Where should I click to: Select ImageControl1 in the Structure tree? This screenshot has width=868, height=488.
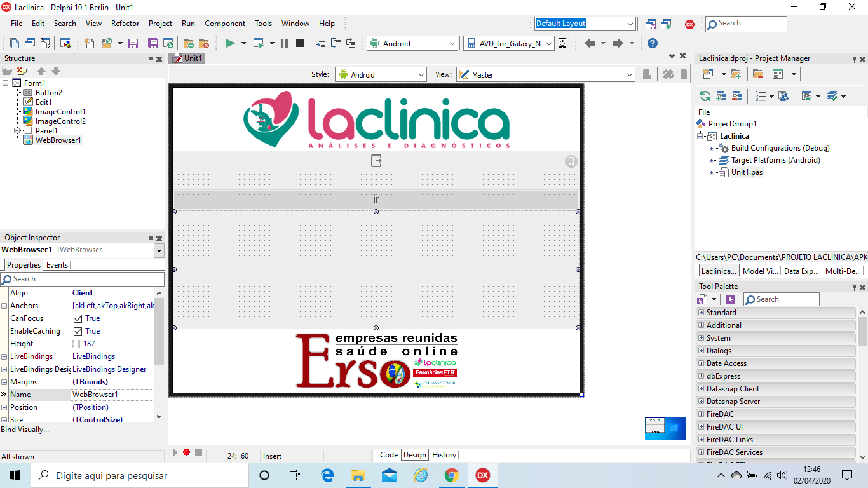coord(60,112)
